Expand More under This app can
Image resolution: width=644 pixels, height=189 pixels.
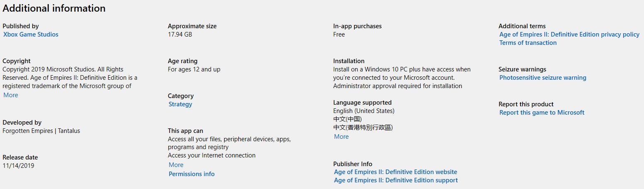pos(176,165)
